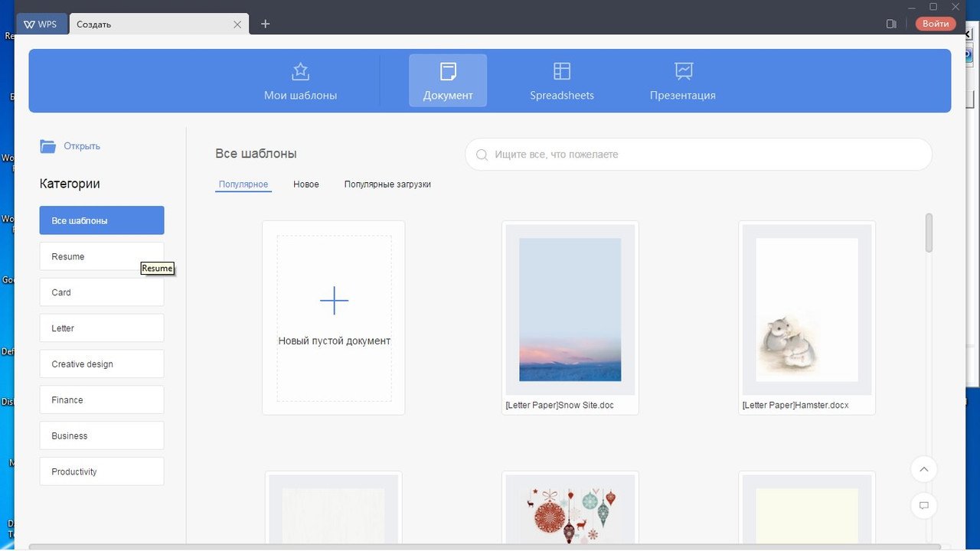Screen dimensions: 980x551
Task: Open the feedback chat bubble icon
Action: pyautogui.click(x=924, y=506)
